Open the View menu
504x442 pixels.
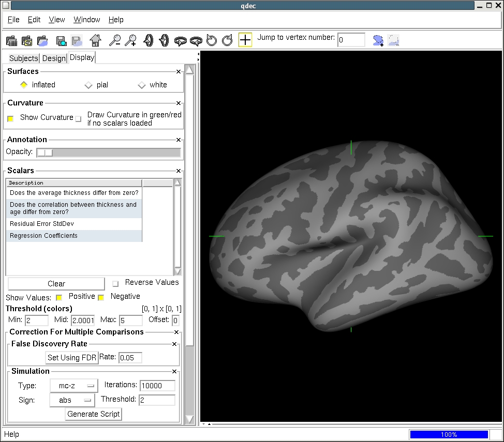[x=57, y=20]
